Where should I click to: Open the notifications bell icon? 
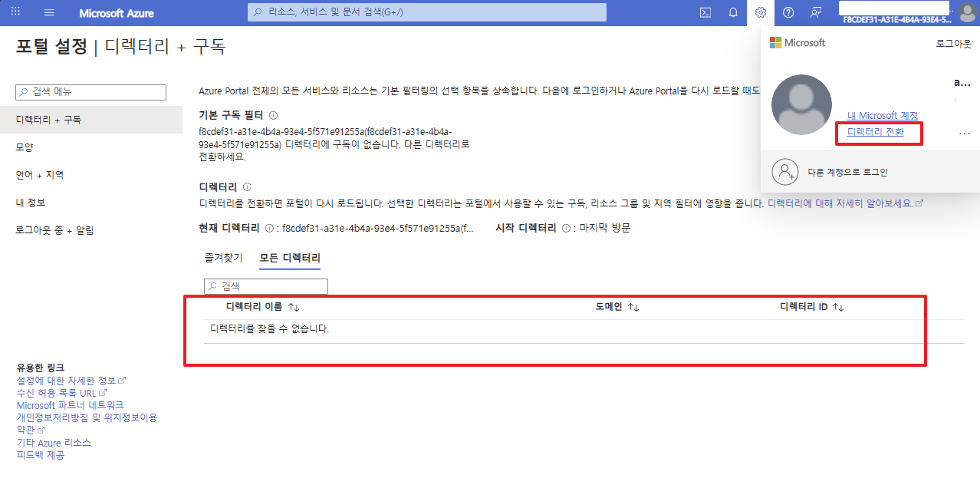733,12
